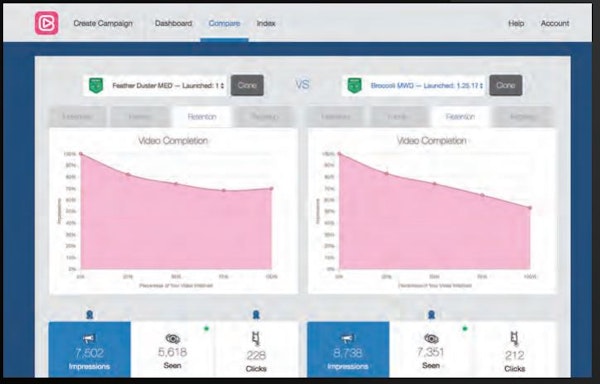Click the green dot on 5,618 Seen tile
Viewport: 600px width, 384px height.
(x=206, y=329)
